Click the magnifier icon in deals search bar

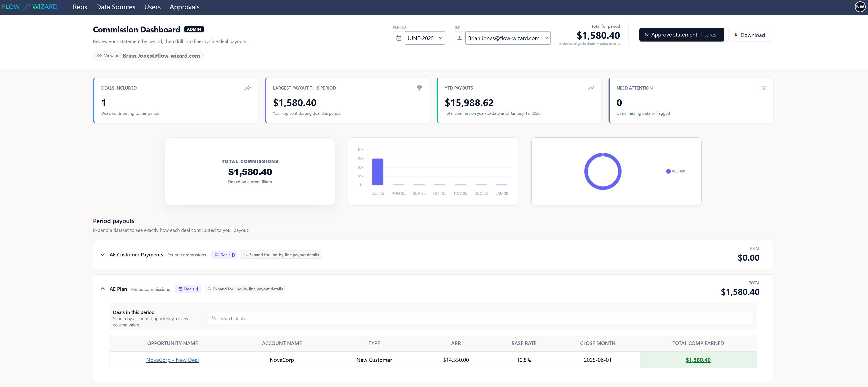(215, 318)
